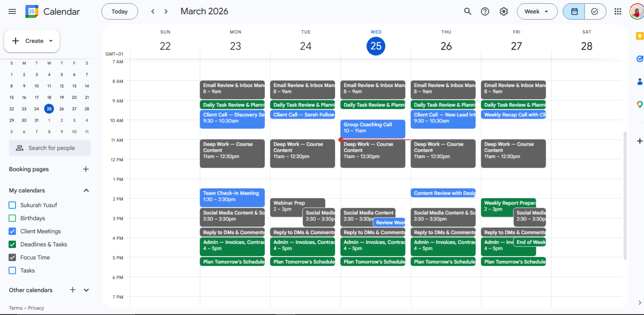Go to previous week arrow
This screenshot has width=644, height=315.
[153, 11]
